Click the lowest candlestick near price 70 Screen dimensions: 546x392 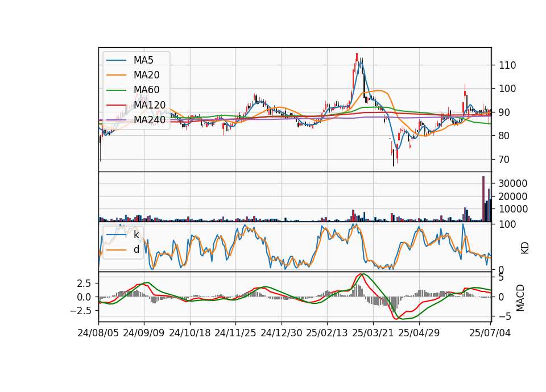point(394,158)
